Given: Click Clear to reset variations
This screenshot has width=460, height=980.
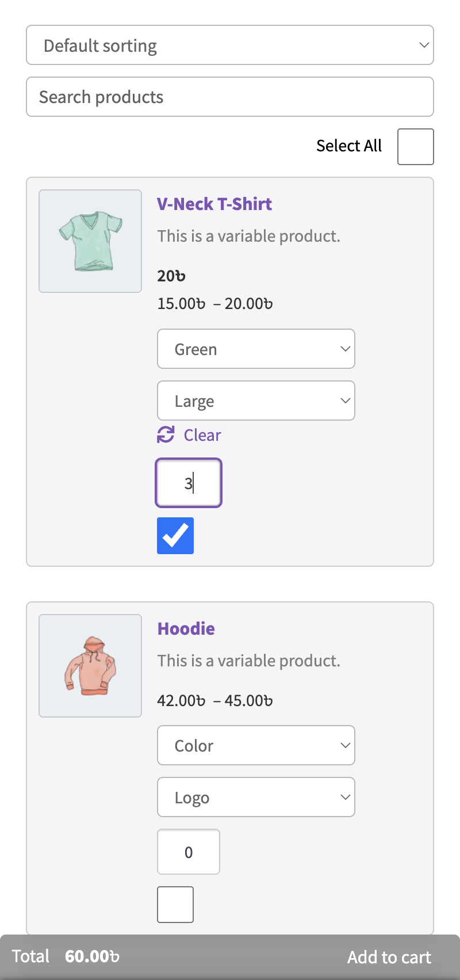Looking at the screenshot, I should pos(202,435).
